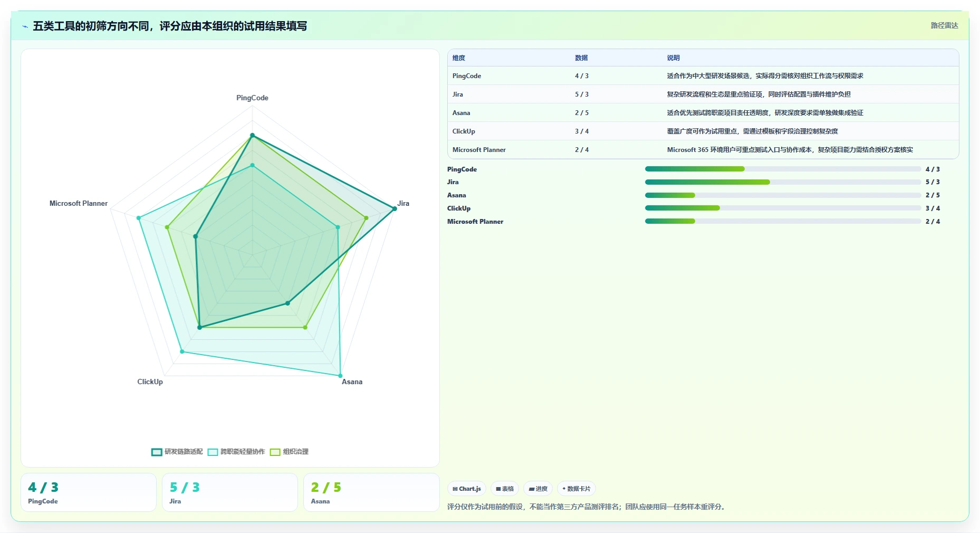This screenshot has width=980, height=533.
Task: Click the 5 / 3 value beside Jira progress bar
Action: pyautogui.click(x=933, y=182)
